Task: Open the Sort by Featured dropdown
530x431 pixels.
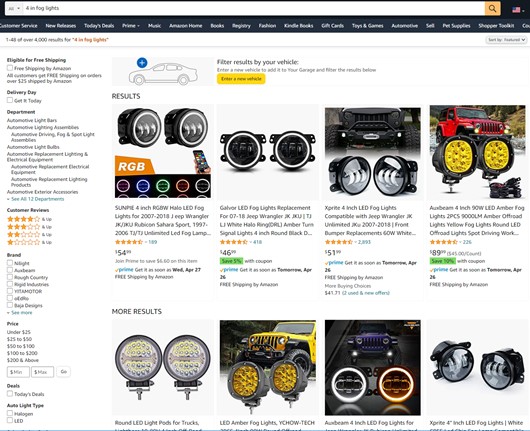Action: pos(506,40)
